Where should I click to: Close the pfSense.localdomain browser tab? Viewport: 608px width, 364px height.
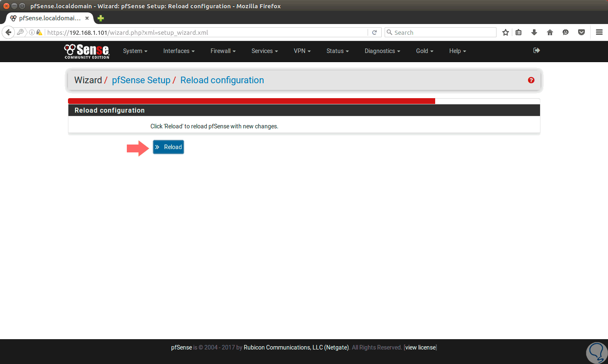[87, 18]
